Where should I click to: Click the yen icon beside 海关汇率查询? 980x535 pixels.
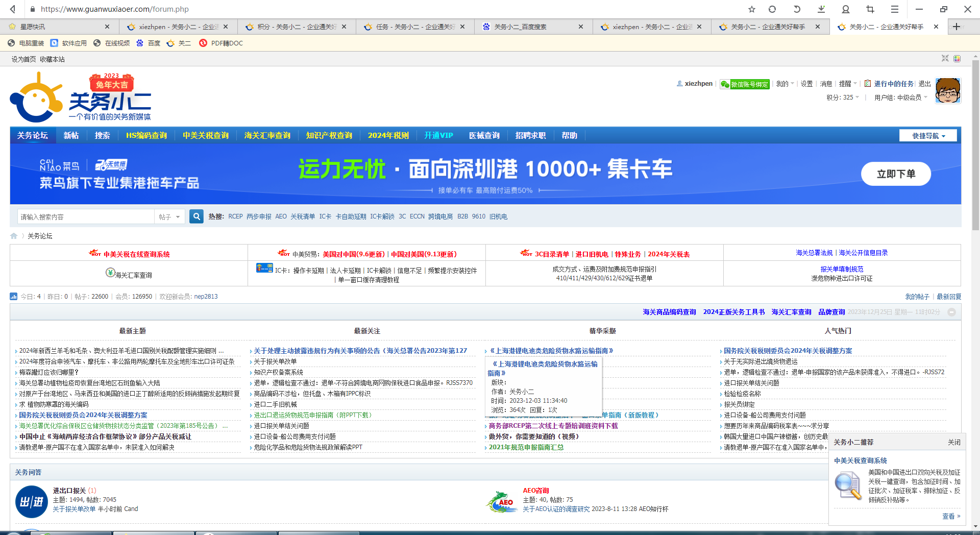tap(110, 272)
